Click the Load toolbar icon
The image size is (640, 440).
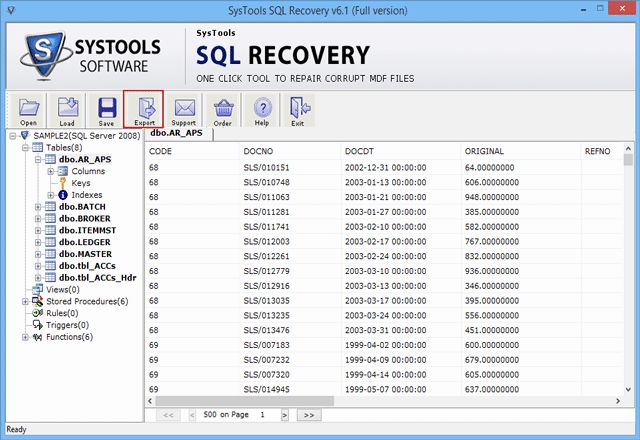tap(68, 109)
